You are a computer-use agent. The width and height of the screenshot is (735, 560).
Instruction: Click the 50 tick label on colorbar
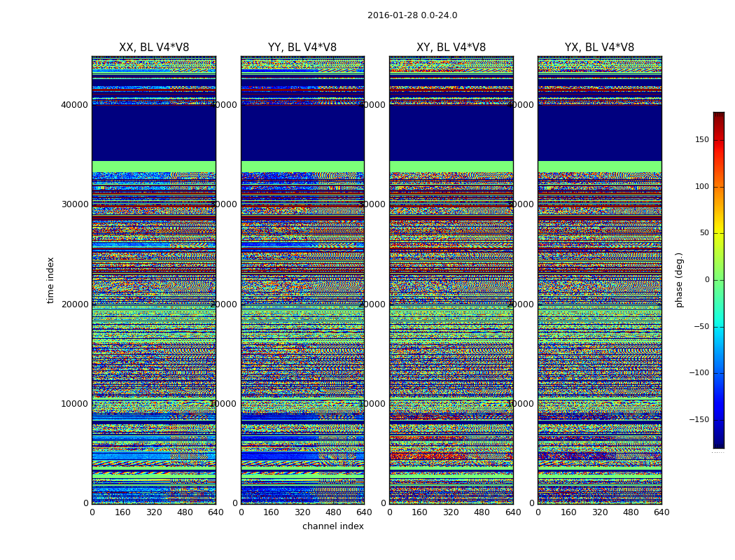[x=703, y=233]
